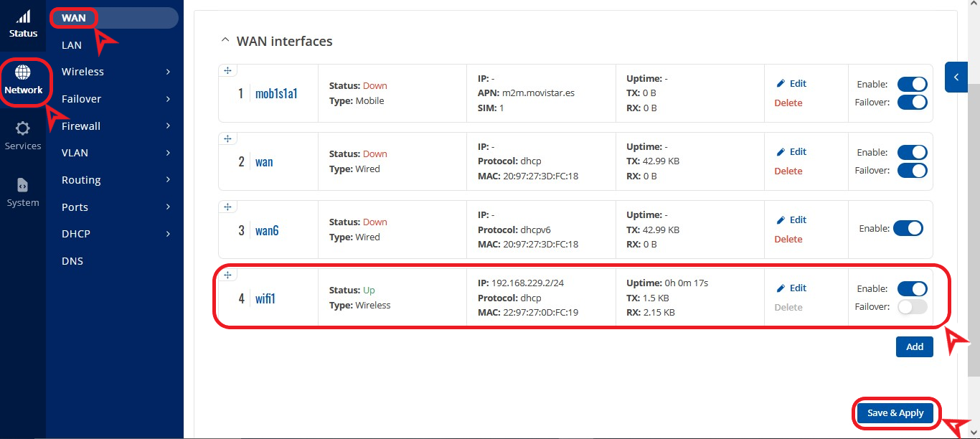Delete the wan6 interface
This screenshot has width=980, height=439.
coord(788,239)
